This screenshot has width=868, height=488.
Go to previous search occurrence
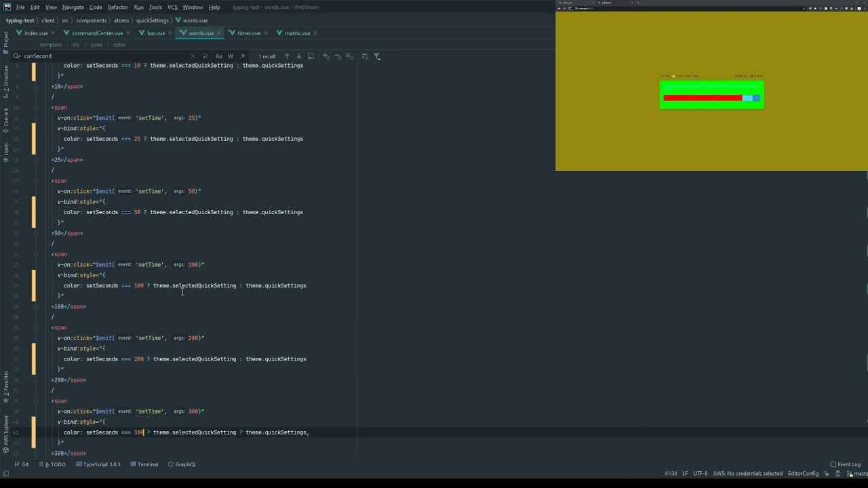point(287,56)
